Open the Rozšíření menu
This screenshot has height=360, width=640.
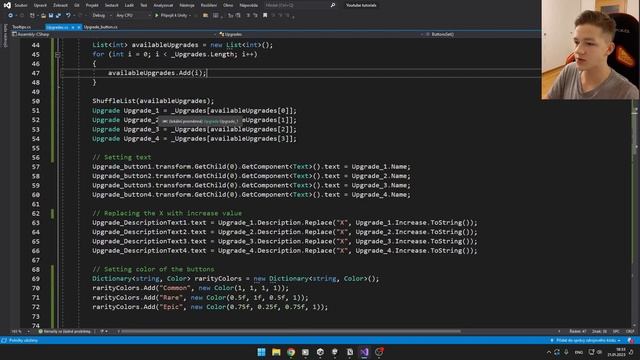[x=209, y=5]
